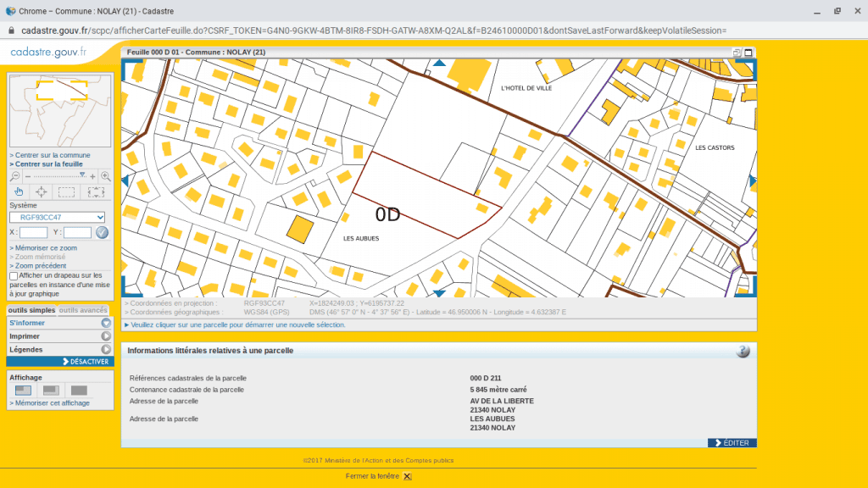868x488 pixels.
Task: Select the first Affichage display mode
Action: pos(24,391)
